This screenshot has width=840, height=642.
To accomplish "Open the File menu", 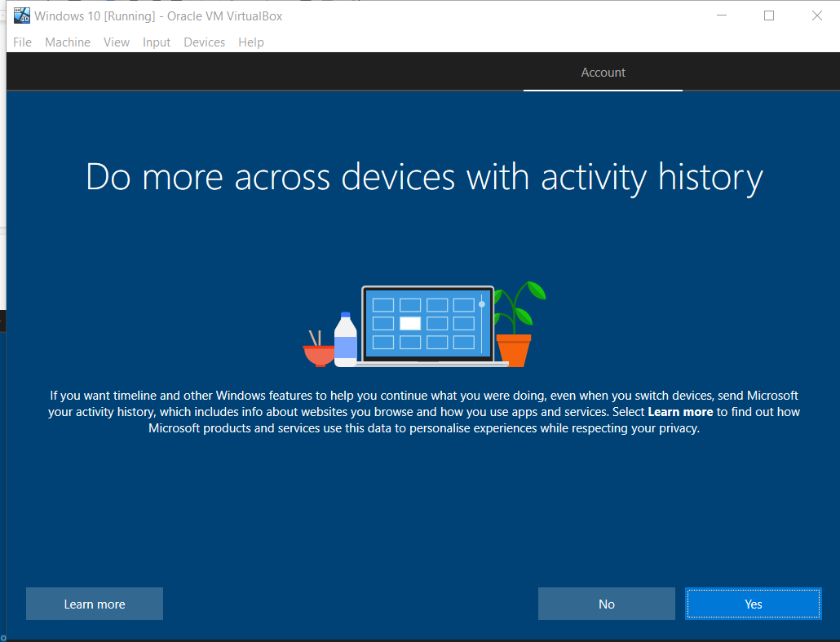I will 23,42.
